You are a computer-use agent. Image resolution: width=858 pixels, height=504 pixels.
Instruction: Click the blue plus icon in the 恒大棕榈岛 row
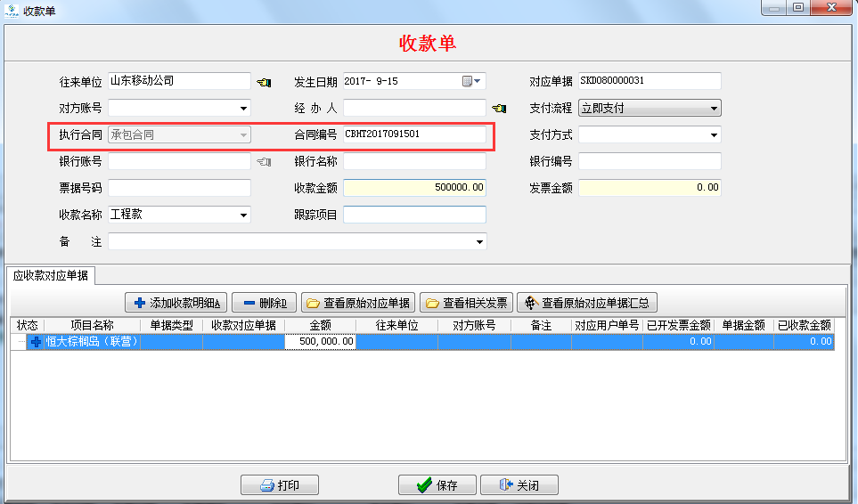tap(36, 341)
